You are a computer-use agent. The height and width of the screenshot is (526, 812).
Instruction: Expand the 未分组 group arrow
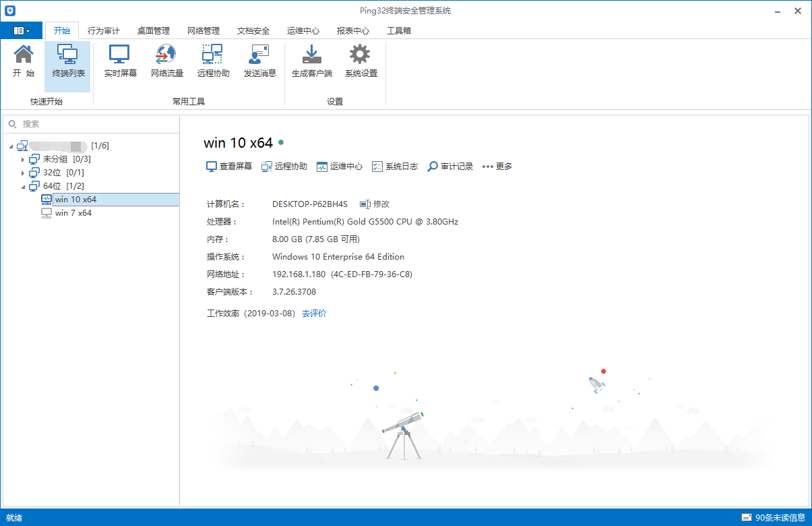pyautogui.click(x=23, y=159)
